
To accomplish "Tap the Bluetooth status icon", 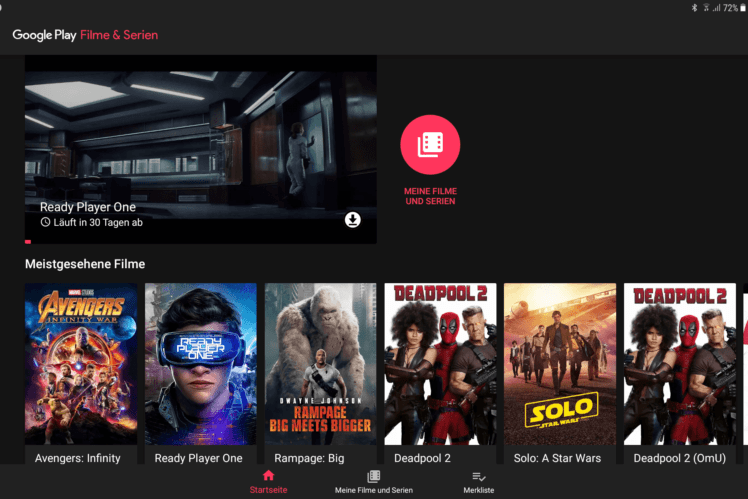I will point(694,8).
